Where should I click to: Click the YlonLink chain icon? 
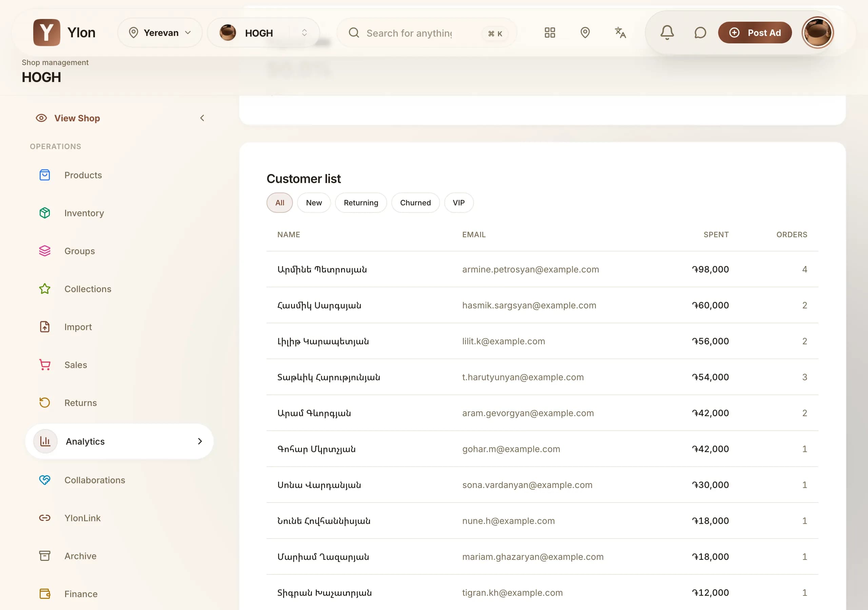pyautogui.click(x=45, y=518)
